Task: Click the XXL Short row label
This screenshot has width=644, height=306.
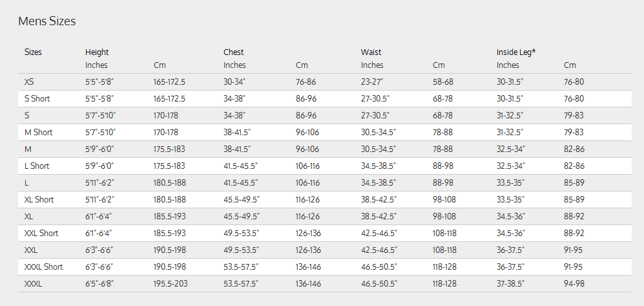Action: [x=41, y=234]
